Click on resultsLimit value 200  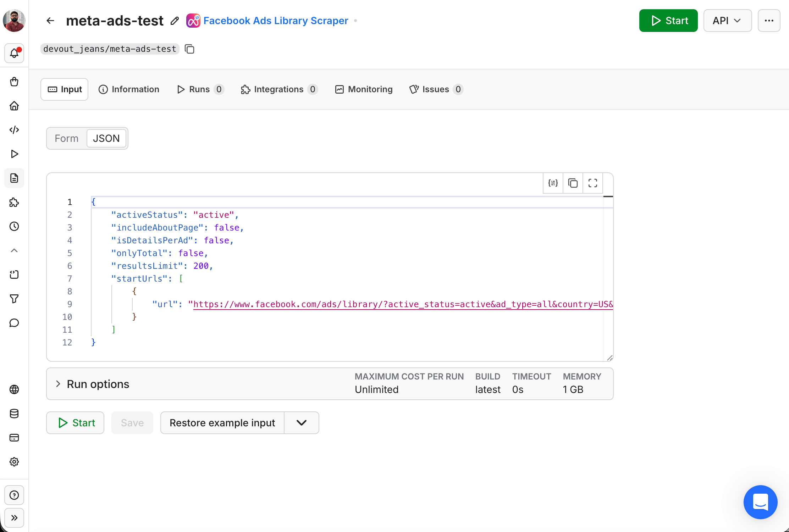coord(201,266)
